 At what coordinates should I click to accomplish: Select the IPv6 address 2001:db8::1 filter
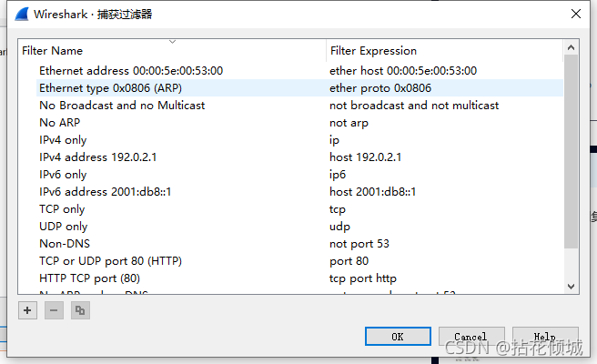[105, 192]
